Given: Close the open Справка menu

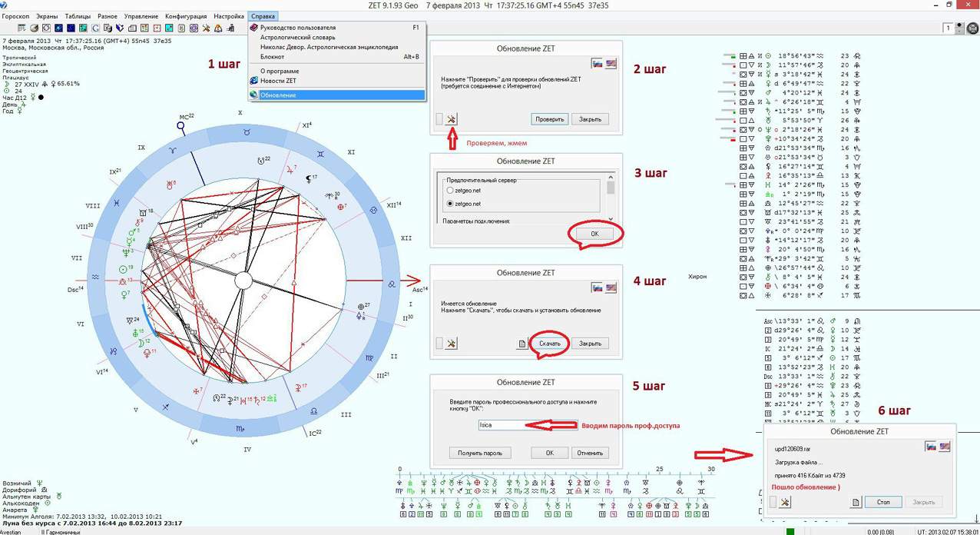Looking at the screenshot, I should [263, 16].
